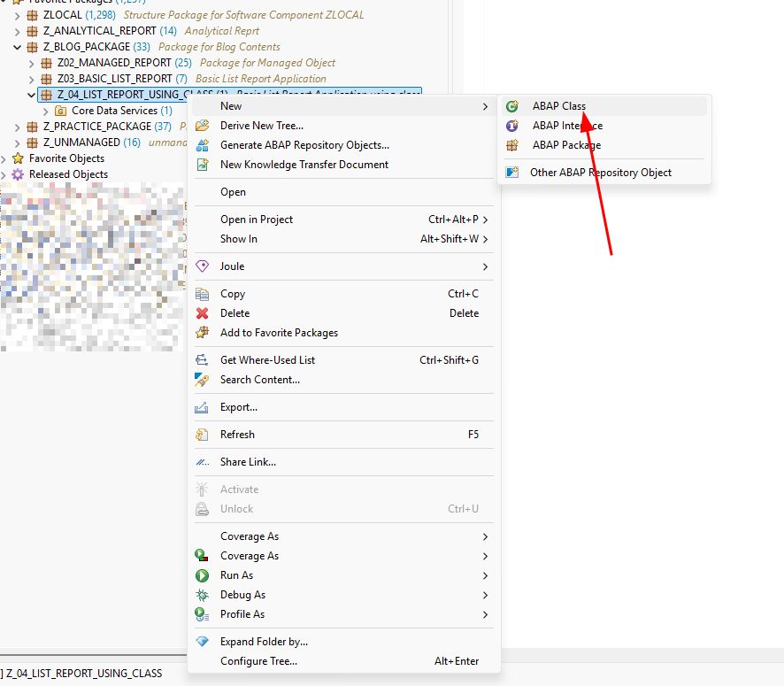
Task: Click the Joule submenu arrow
Action: coord(485,266)
